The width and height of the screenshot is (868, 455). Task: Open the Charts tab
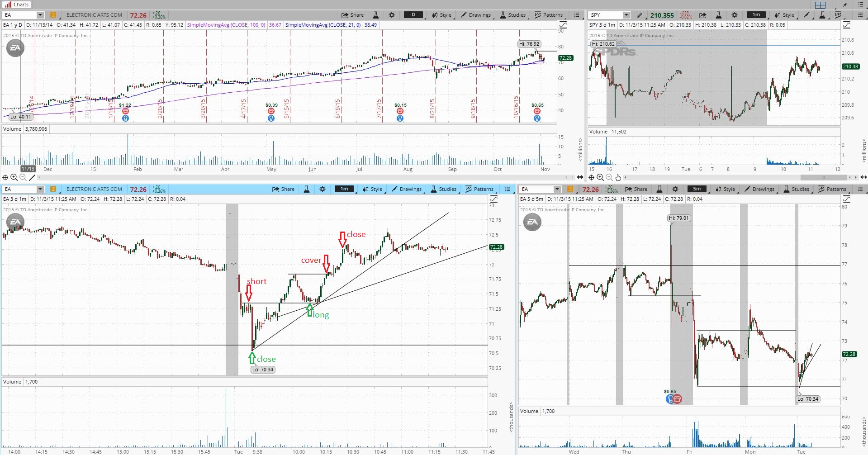[16, 5]
